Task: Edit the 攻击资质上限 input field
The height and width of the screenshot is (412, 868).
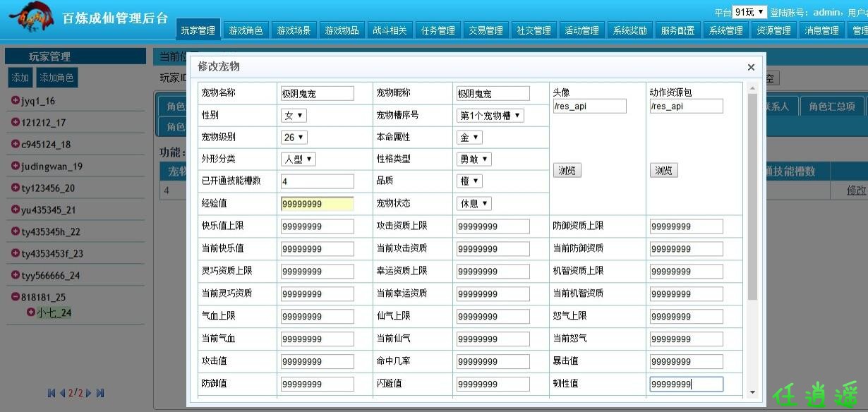Action: pos(493,226)
